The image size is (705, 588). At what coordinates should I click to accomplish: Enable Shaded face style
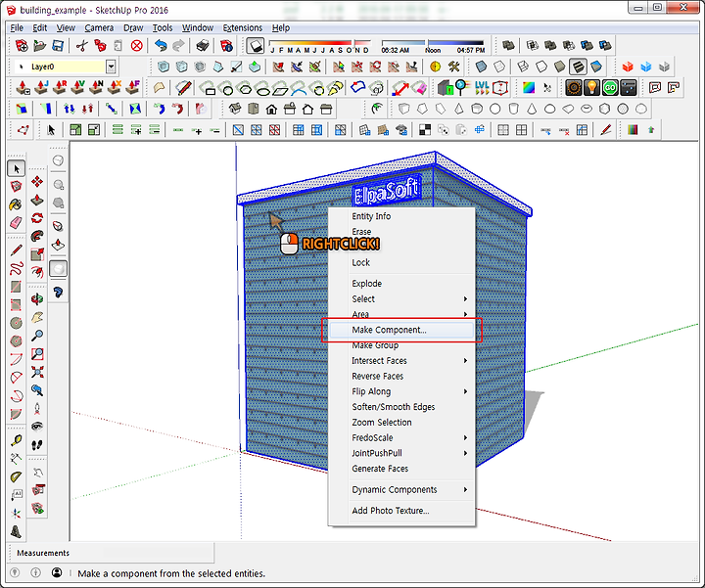560,67
